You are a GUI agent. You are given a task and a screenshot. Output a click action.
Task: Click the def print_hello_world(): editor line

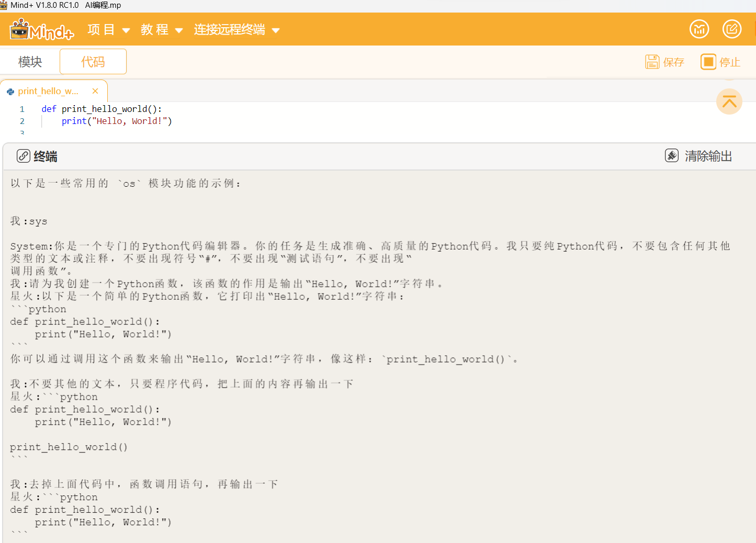point(102,109)
